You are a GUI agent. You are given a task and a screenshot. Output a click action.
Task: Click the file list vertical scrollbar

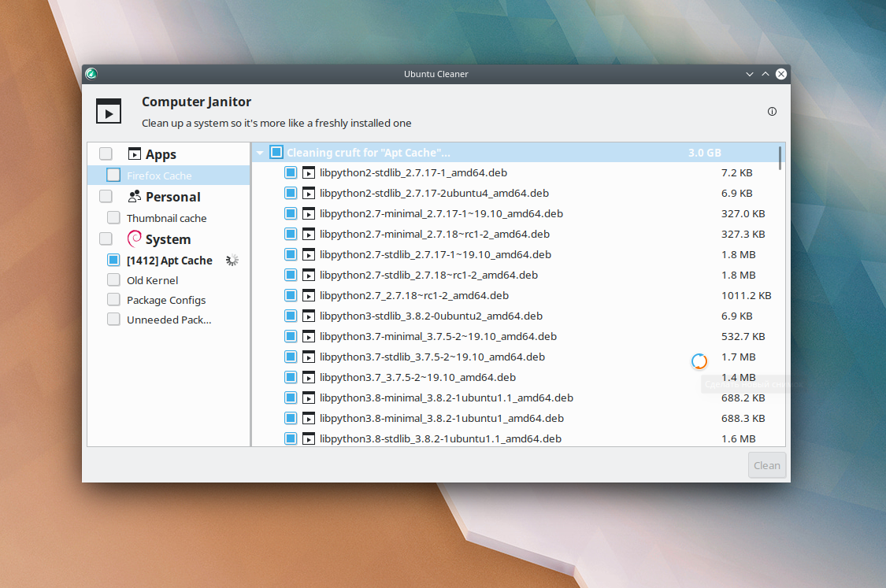[780, 158]
